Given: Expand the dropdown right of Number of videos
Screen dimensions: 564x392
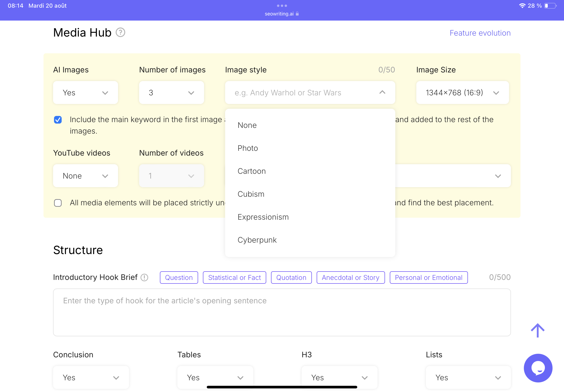Looking at the screenshot, I should (498, 176).
